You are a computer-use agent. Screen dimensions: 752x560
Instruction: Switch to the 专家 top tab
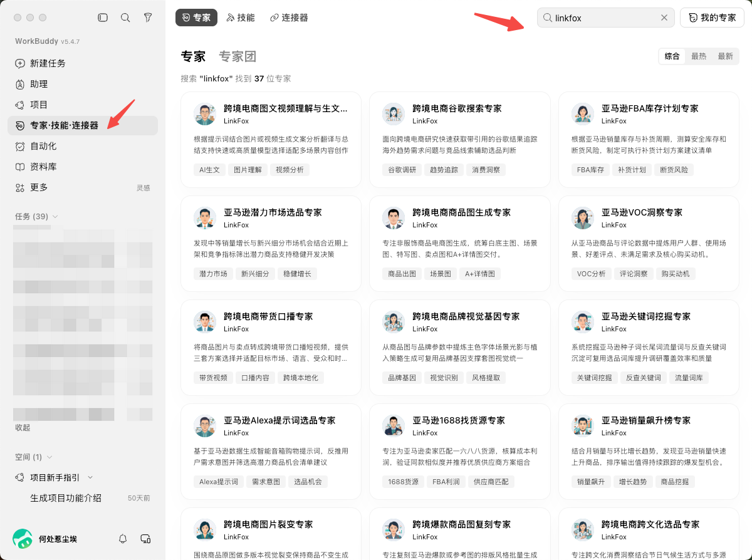tap(196, 18)
